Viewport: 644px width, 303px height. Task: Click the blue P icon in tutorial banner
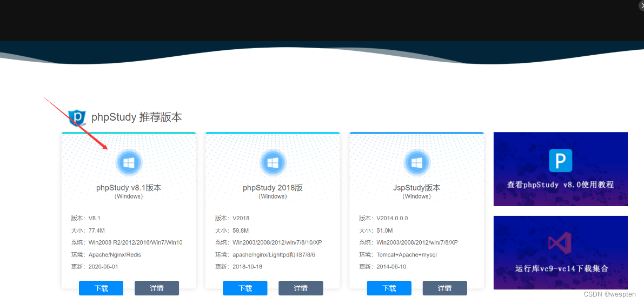[561, 160]
